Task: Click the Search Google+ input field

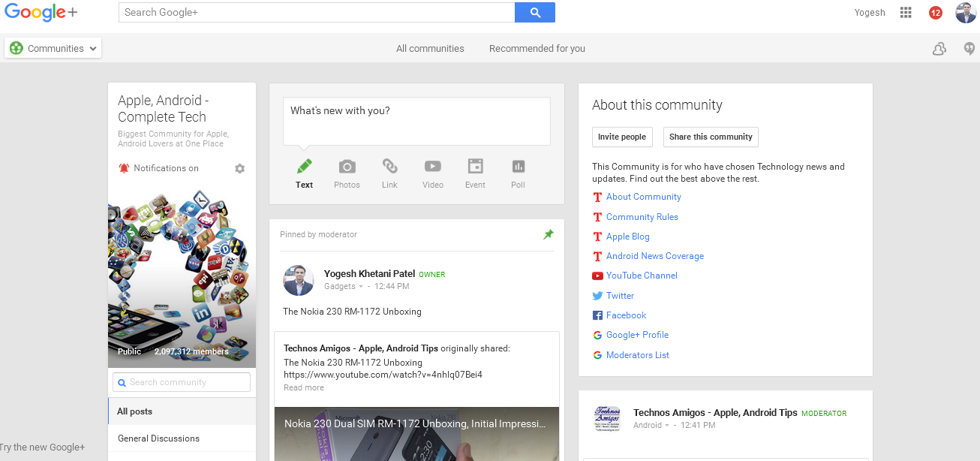Action: coord(317,12)
